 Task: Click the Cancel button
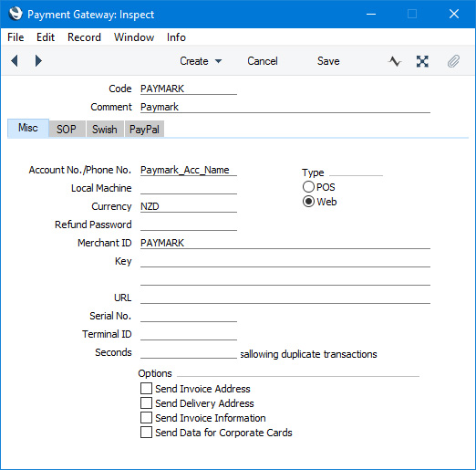coord(263,61)
